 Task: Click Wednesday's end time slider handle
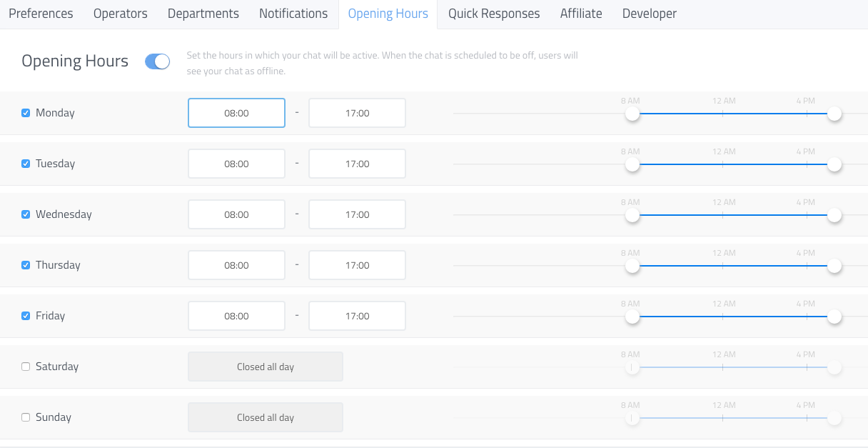834,215
